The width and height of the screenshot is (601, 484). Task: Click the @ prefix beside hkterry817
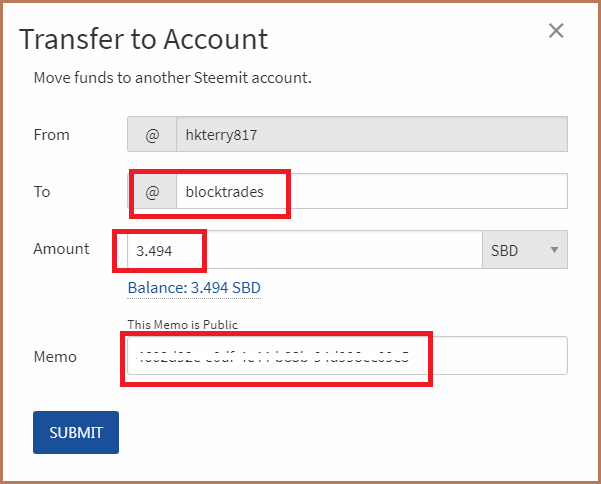pyautogui.click(x=152, y=134)
